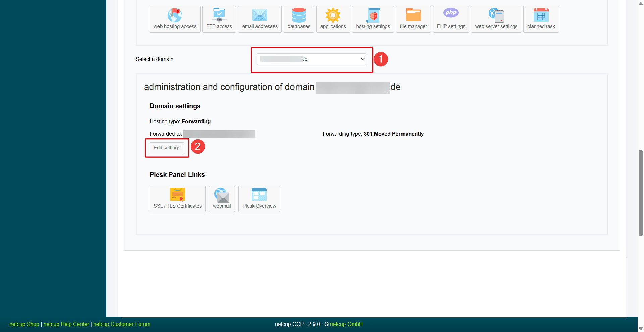The height and width of the screenshot is (332, 644).
Task: Open the hosting settings panel
Action: click(x=373, y=19)
